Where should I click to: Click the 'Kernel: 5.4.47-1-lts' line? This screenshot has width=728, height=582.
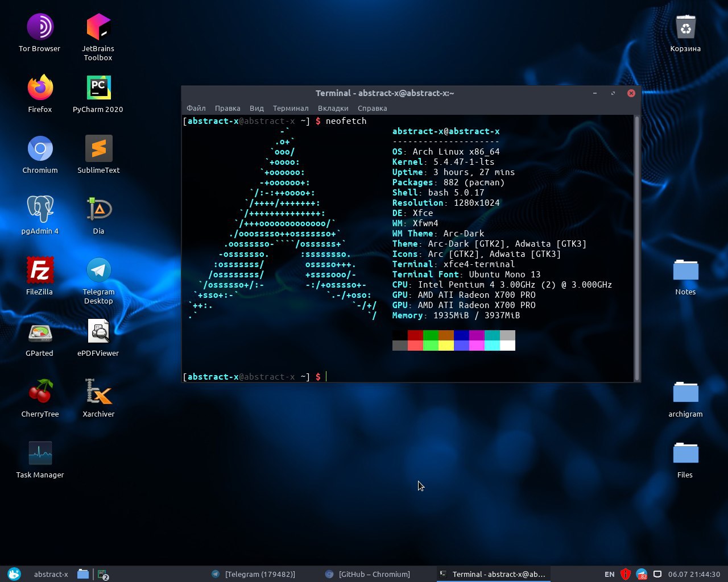click(443, 161)
